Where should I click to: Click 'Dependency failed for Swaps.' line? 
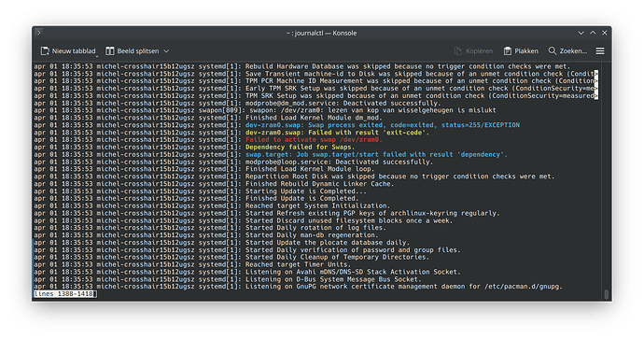tap(300, 148)
